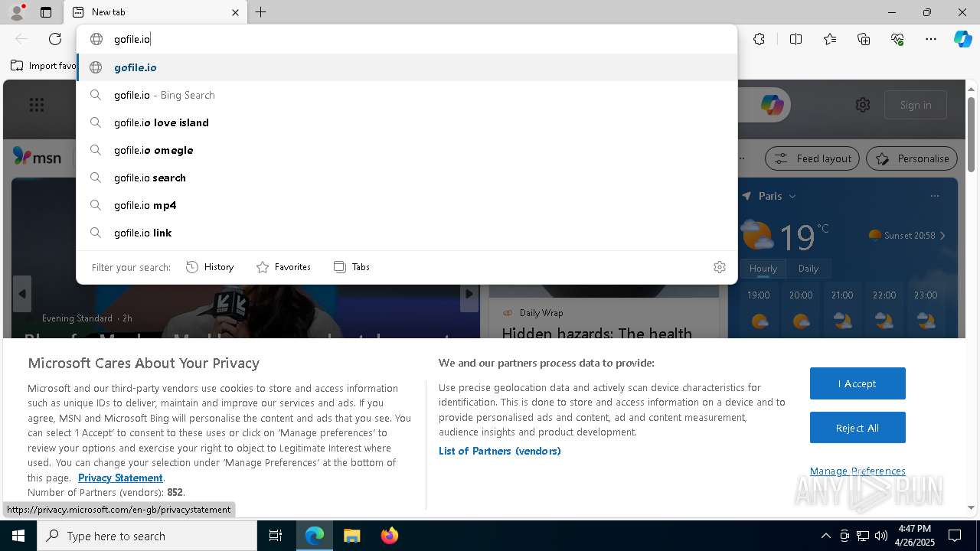Close the New tab tab
This screenshot has height=551, width=980.
click(x=235, y=12)
